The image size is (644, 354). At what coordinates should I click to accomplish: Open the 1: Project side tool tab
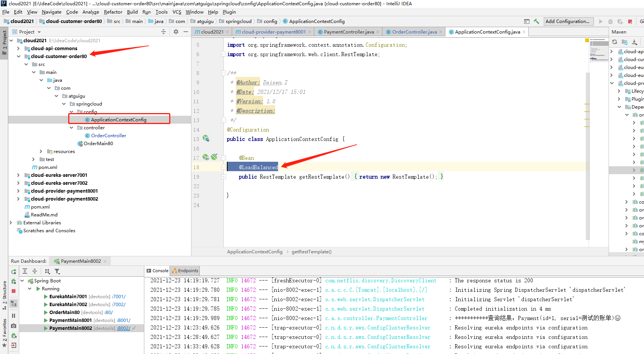(x=4, y=43)
